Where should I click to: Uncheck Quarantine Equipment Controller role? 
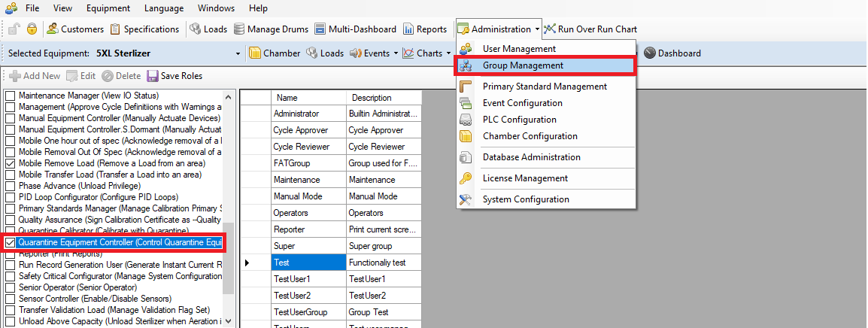tap(10, 243)
